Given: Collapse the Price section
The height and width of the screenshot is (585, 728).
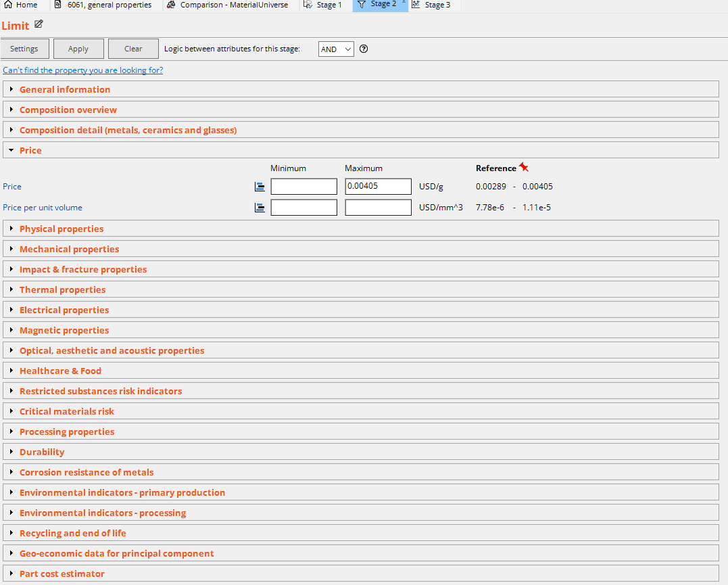Looking at the screenshot, I should pos(11,149).
